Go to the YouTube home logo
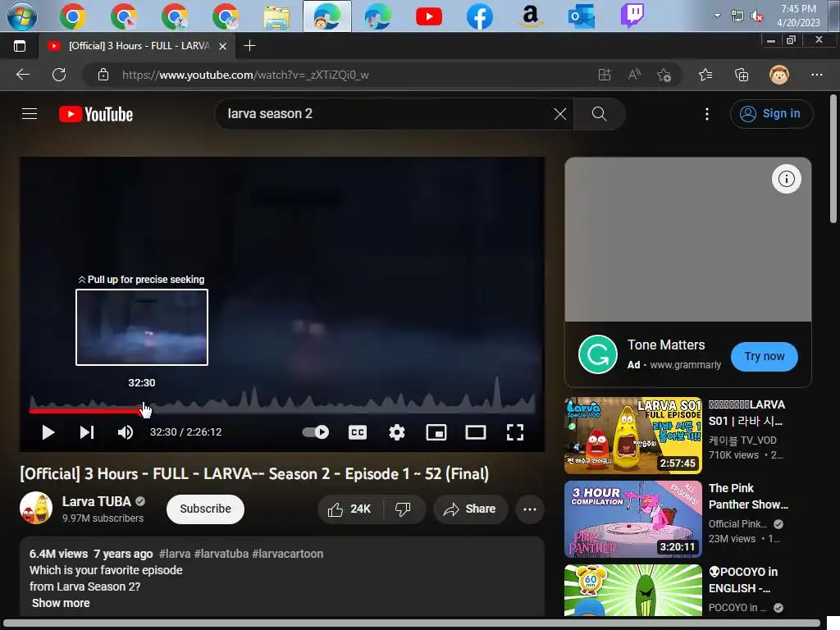Screen dimensions: 840x630 (96, 114)
